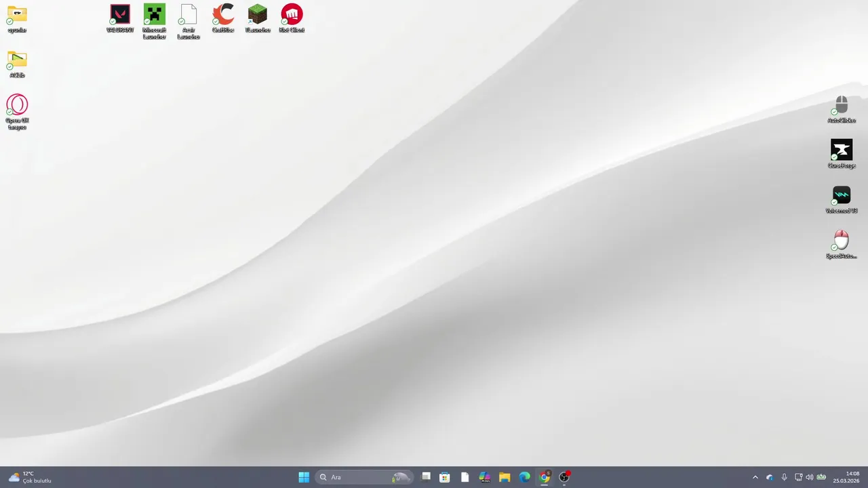Open network connection tray icon

pyautogui.click(x=798, y=477)
